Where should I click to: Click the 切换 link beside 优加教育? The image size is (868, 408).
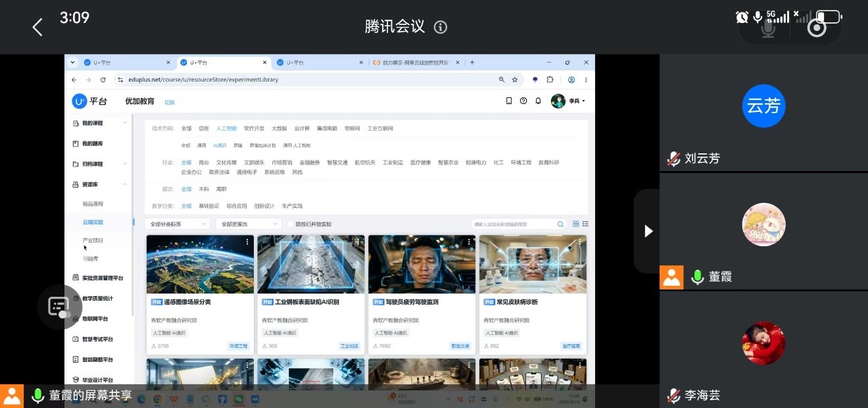click(170, 102)
